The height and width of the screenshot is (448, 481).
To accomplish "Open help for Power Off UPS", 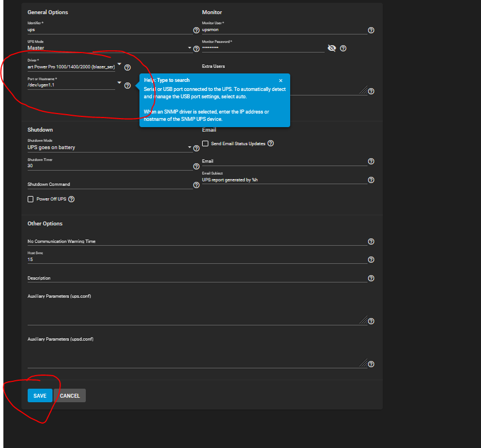I will pos(72,199).
